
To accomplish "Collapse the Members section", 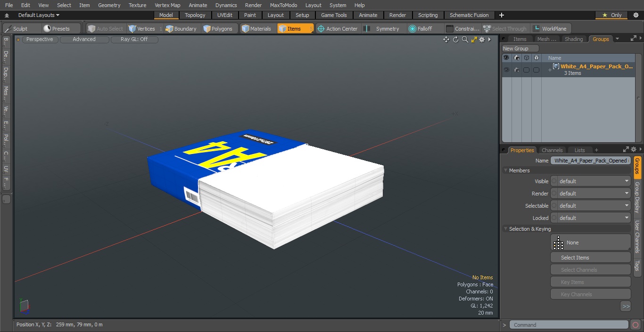I will click(506, 170).
